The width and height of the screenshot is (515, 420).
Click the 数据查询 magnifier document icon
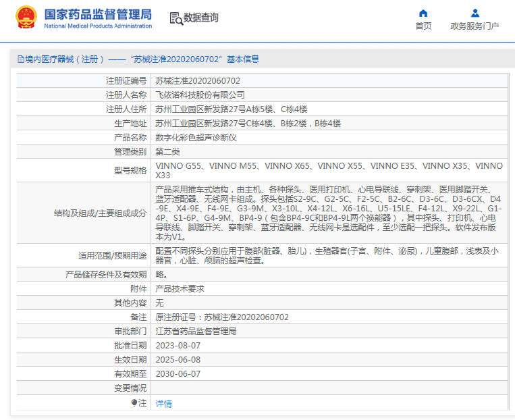point(176,18)
